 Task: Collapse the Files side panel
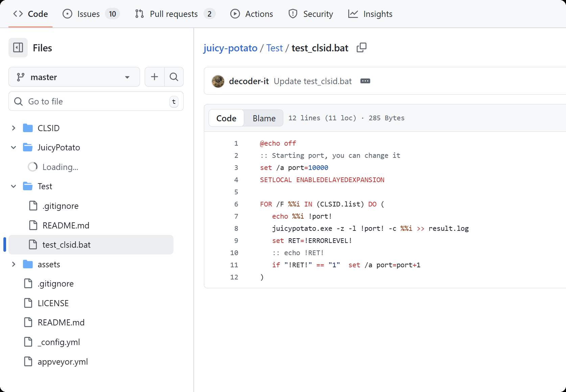(18, 48)
